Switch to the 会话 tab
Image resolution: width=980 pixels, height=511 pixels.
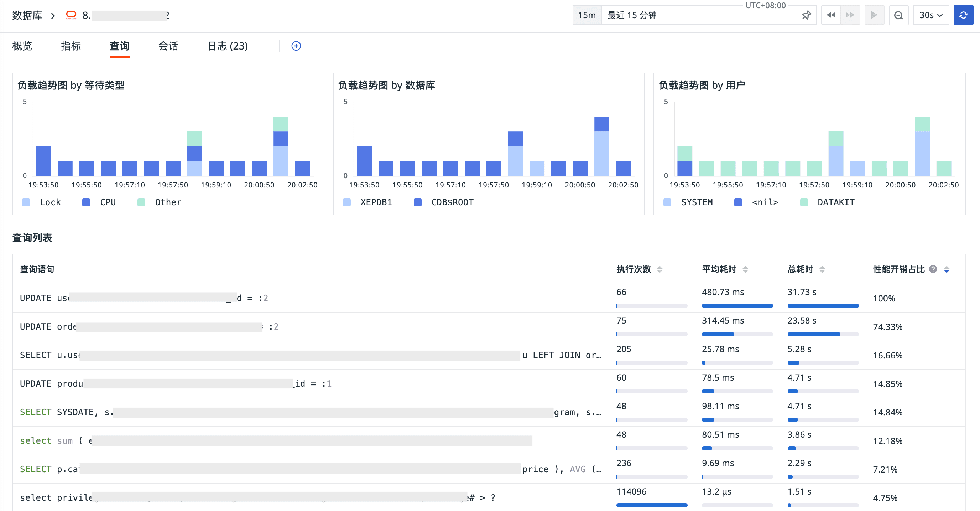click(168, 46)
